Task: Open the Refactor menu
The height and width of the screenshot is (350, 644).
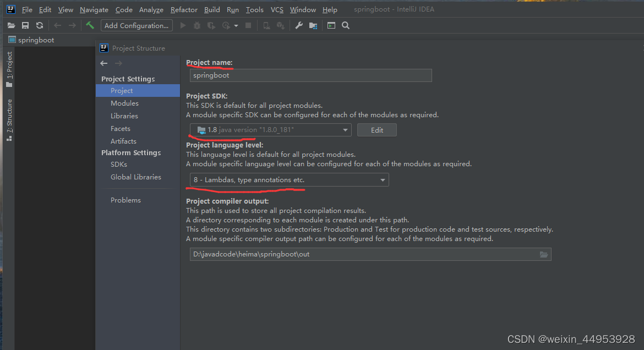Action: pos(184,9)
